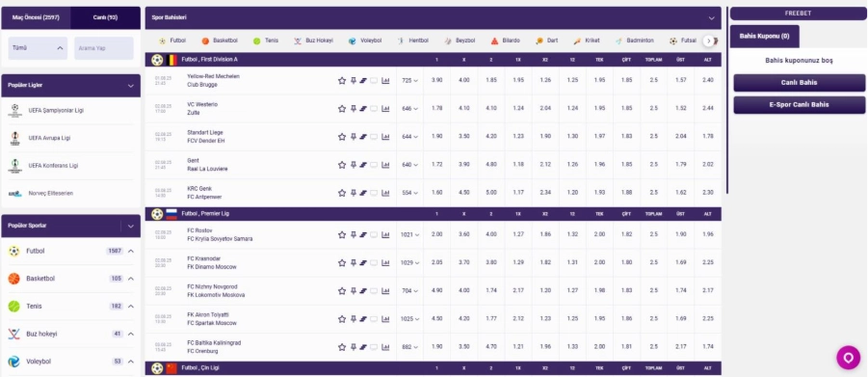The width and height of the screenshot is (868, 377).
Task: Favorite the Yellow-Red Mechelen match with star
Action: click(x=342, y=80)
